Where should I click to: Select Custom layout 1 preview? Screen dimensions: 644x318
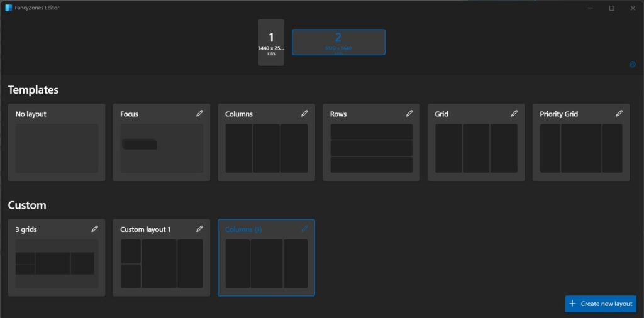pos(162,264)
